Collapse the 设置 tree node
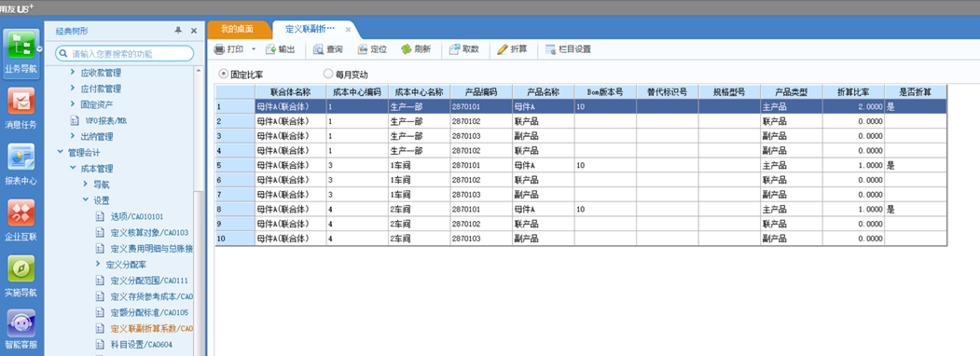Viewport: 980px width, 356px height. (86, 200)
